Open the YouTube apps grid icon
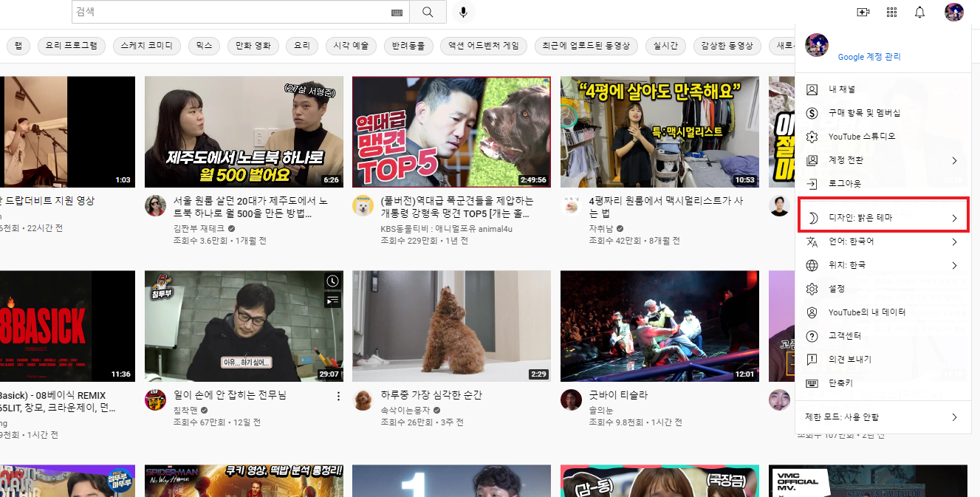Image resolution: width=980 pixels, height=497 pixels. point(891,12)
